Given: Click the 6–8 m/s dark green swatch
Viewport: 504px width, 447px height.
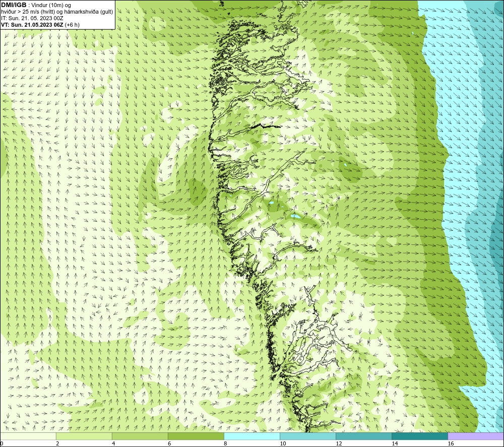Looking at the screenshot, I should (x=196, y=436).
